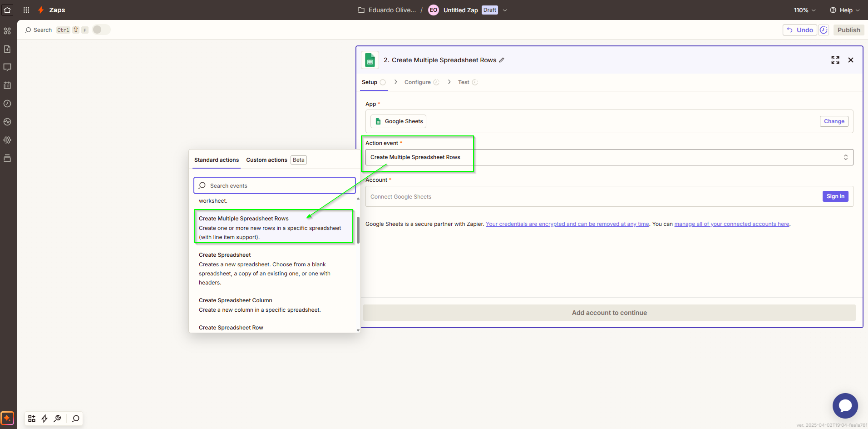Click the Publish button
Screen dimensions: 868x429
click(x=848, y=30)
